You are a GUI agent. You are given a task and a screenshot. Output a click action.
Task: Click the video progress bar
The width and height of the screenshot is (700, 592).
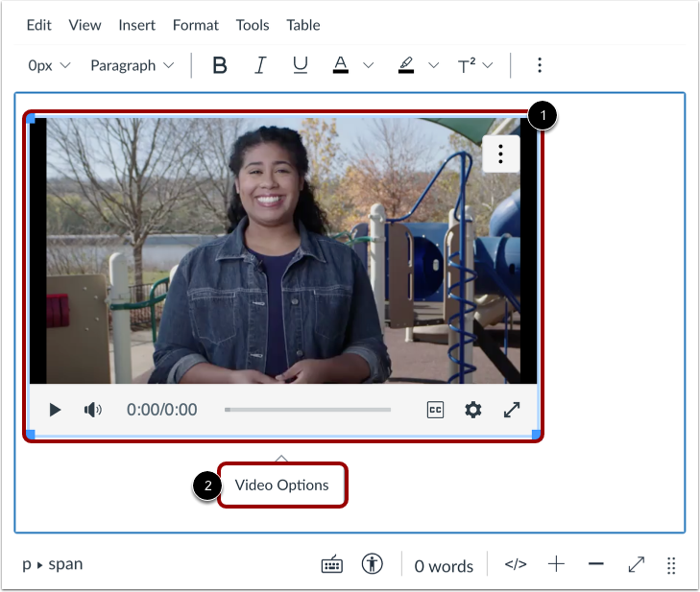point(307,410)
